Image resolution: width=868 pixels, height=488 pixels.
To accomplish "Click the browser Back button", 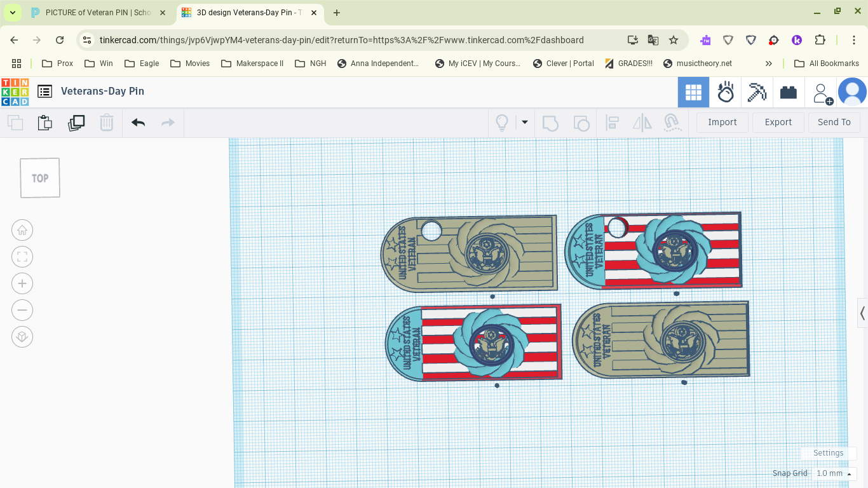I will click(x=14, y=40).
